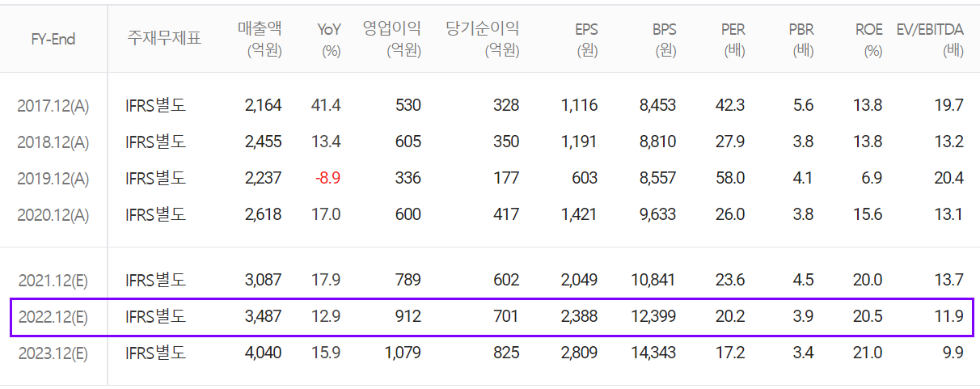Click sales value 2,237
980x389 pixels.
[263, 178]
